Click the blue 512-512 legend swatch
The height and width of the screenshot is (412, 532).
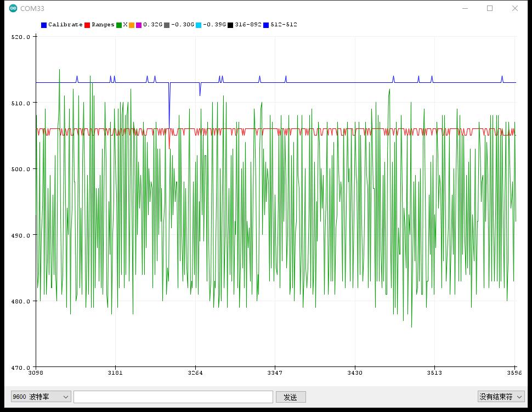(266, 25)
